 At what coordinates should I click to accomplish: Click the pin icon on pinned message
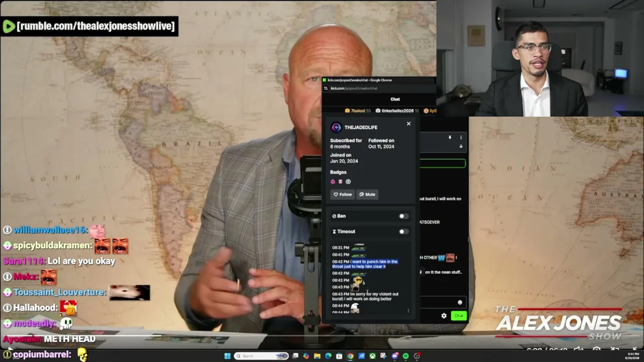(x=450, y=137)
